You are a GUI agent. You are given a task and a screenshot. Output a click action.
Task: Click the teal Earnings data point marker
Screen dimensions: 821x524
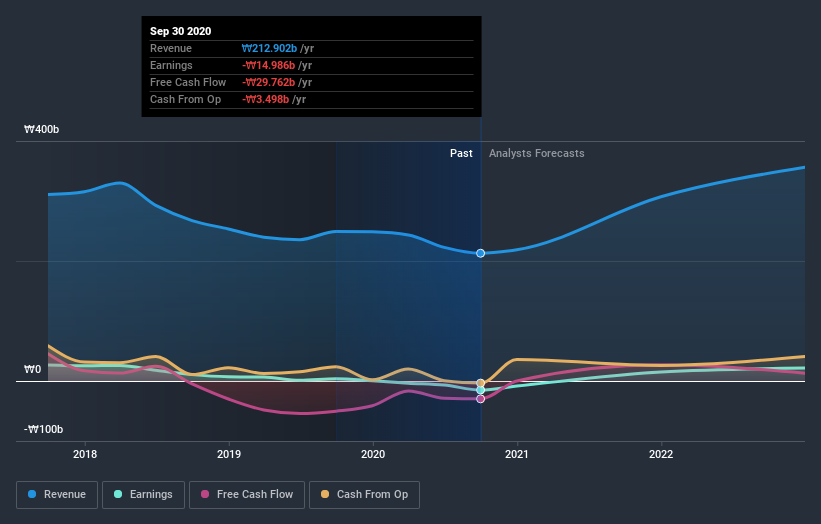point(480,390)
